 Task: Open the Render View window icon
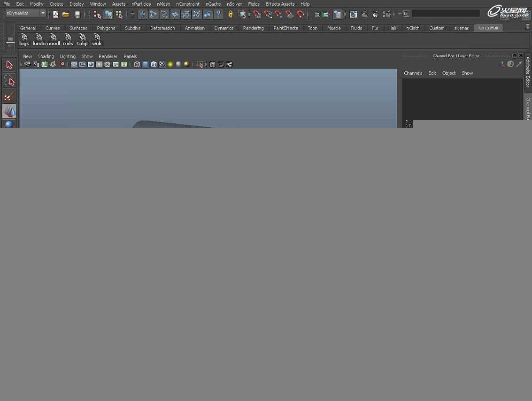point(353,14)
